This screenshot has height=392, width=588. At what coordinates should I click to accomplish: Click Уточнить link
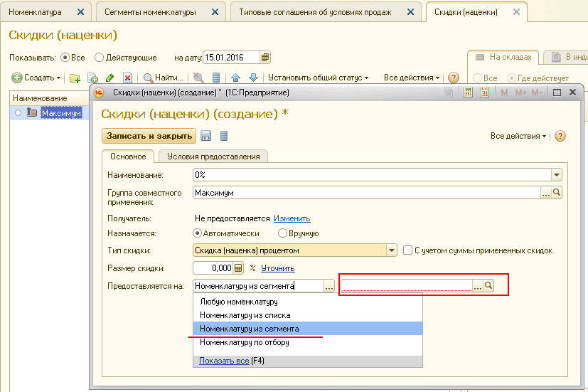(277, 268)
